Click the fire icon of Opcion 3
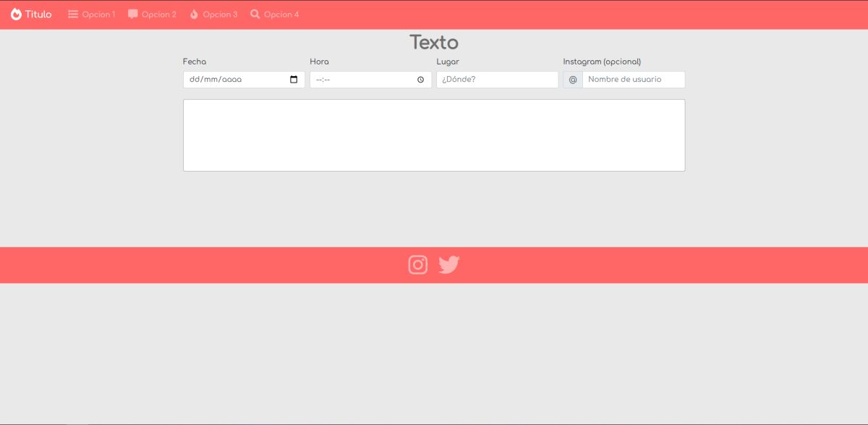Viewport: 868px width, 425px height. click(194, 14)
